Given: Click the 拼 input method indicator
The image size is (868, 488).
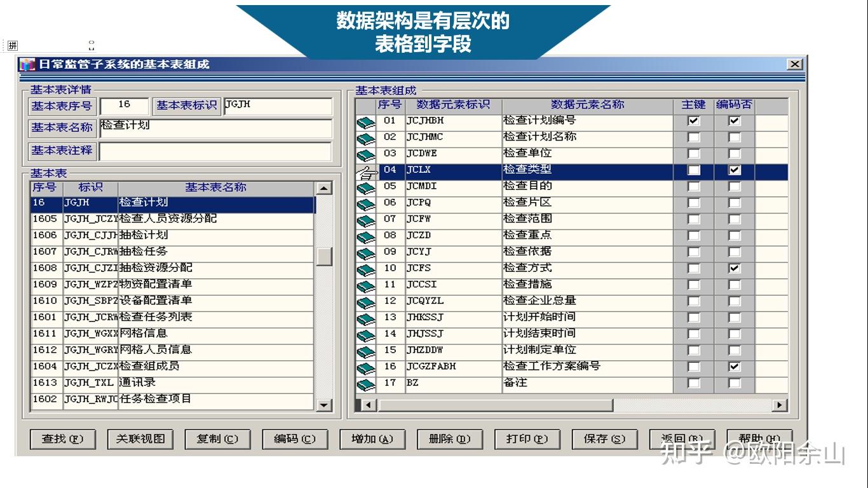Looking at the screenshot, I should pos(13,45).
